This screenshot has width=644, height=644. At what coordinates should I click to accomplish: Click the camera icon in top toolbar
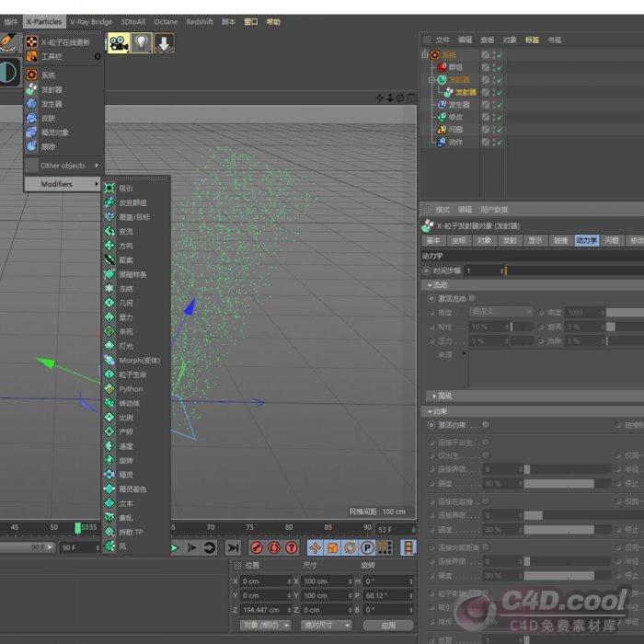click(119, 43)
